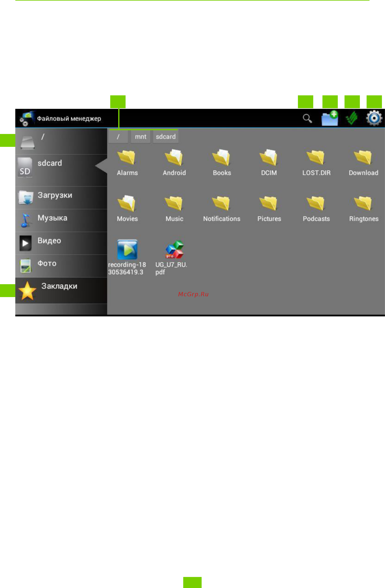Go to mnt breadcrumb
The height and width of the screenshot is (588, 385).
pos(140,137)
